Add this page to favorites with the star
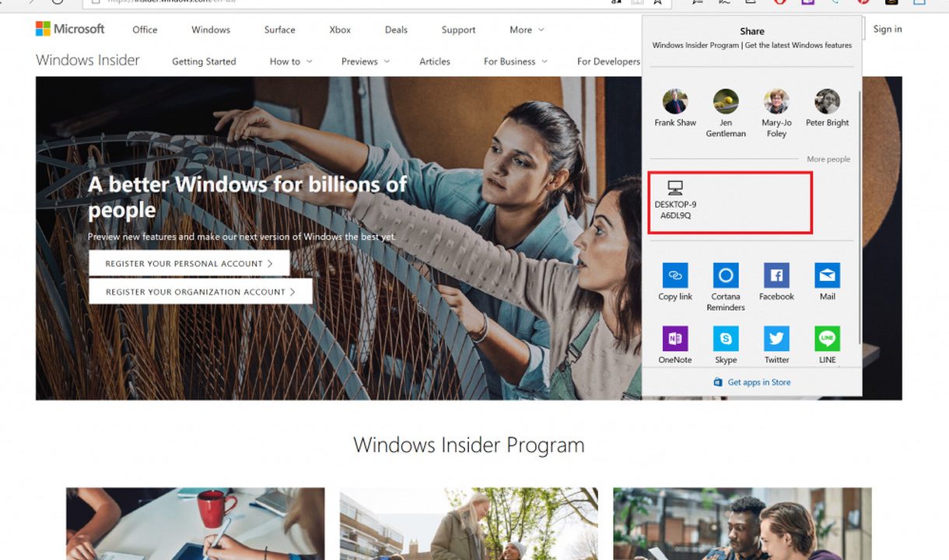Viewport: 949px width, 560px height. point(657,2)
